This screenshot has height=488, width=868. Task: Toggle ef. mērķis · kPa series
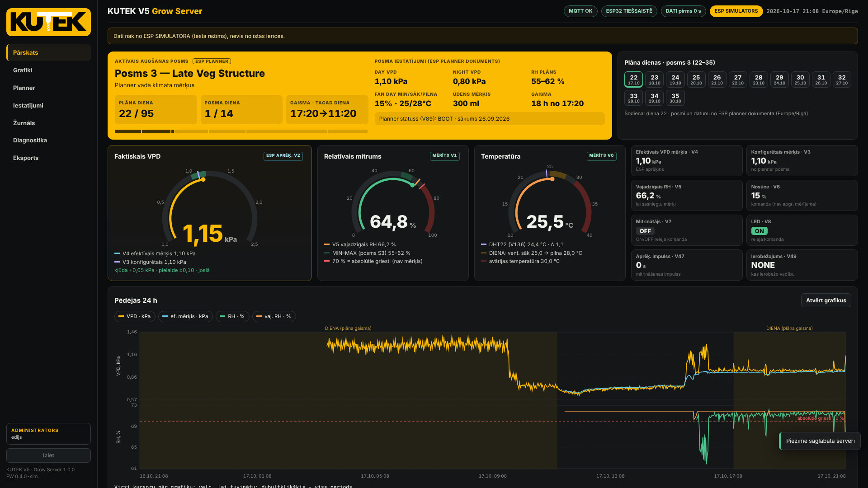(x=185, y=317)
